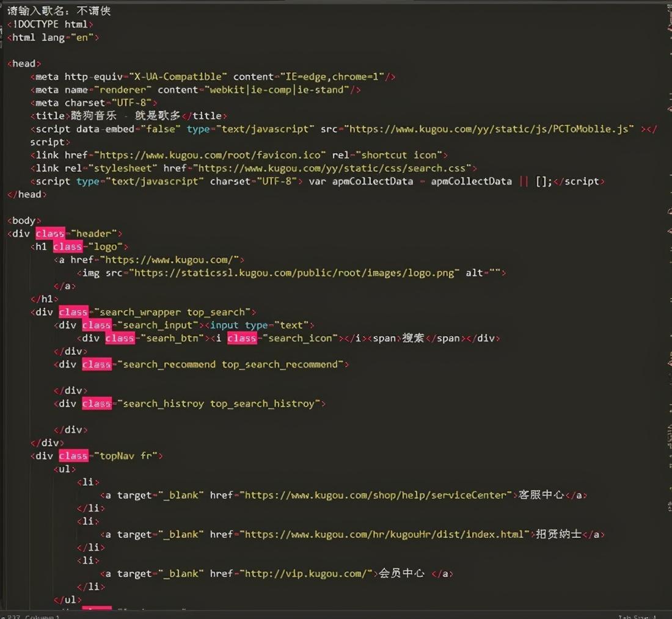The image size is (672, 619).
Task: Click the link text 招贤纳士
Action: click(558, 534)
